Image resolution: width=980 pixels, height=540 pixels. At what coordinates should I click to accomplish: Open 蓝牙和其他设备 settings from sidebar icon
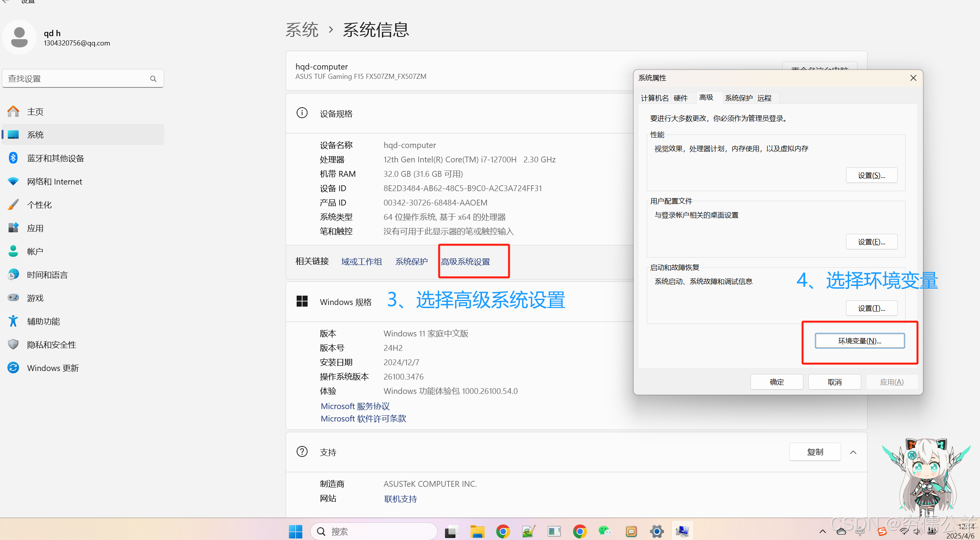click(x=13, y=158)
